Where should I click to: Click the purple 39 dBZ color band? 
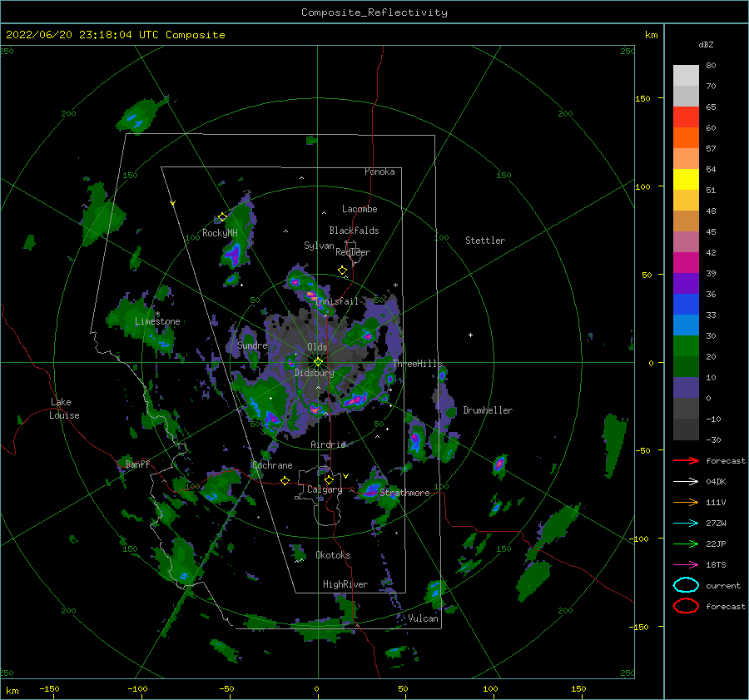(686, 284)
